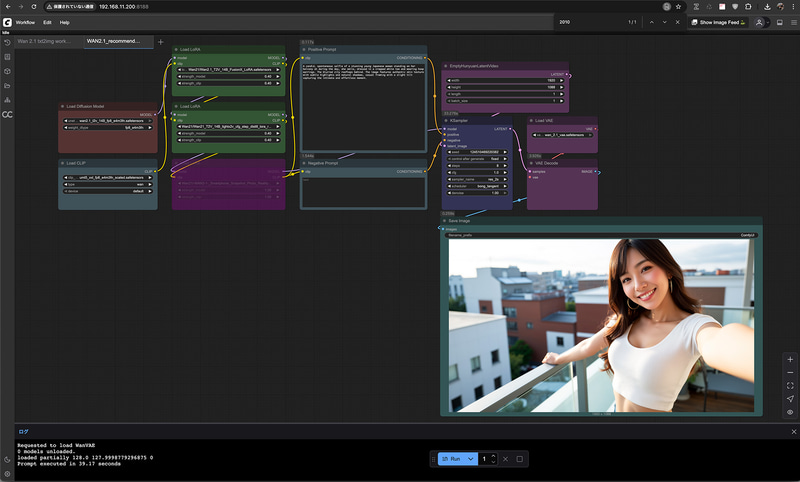Adjust the width value in EmptyHunyuanLatentVideo
Viewport: 800px width, 482px height.
pyautogui.click(x=505, y=81)
